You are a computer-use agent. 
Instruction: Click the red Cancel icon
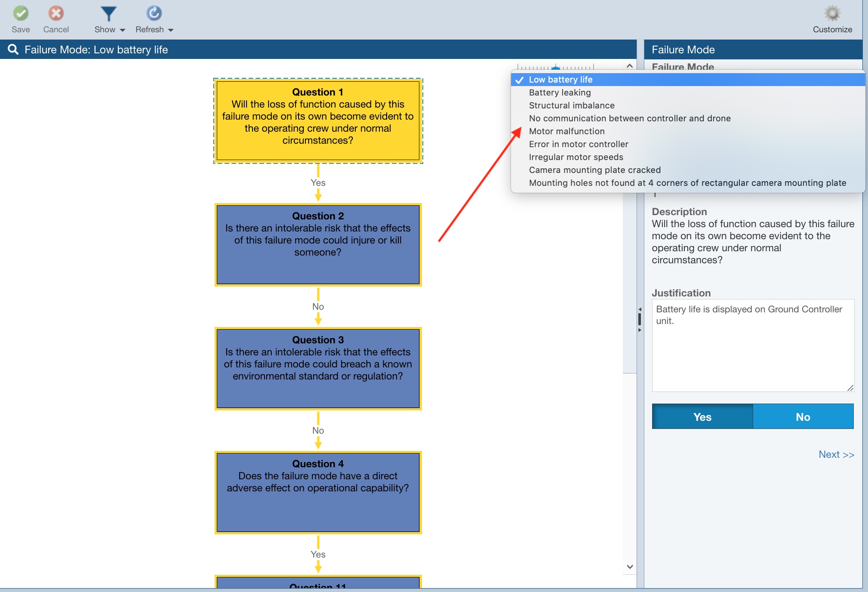[56, 13]
